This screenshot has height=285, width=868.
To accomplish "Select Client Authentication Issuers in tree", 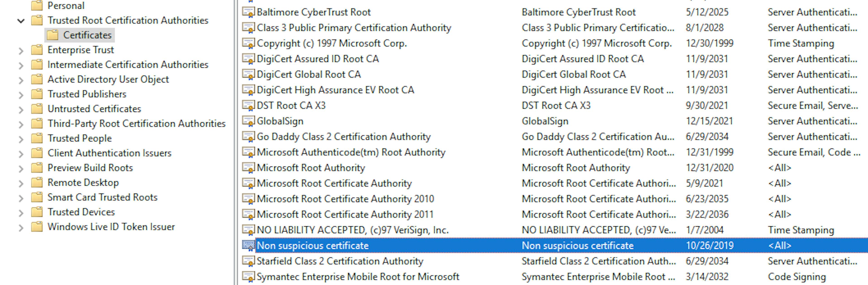I will pyautogui.click(x=109, y=153).
